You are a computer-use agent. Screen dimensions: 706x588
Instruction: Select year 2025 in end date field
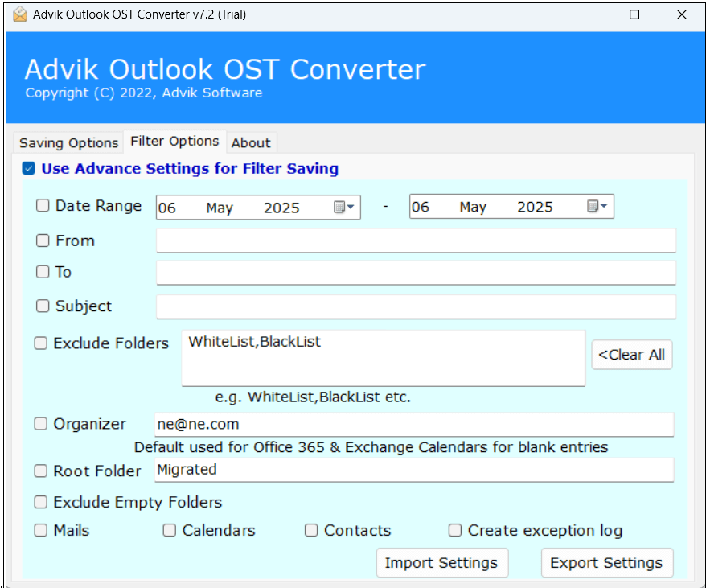click(535, 207)
